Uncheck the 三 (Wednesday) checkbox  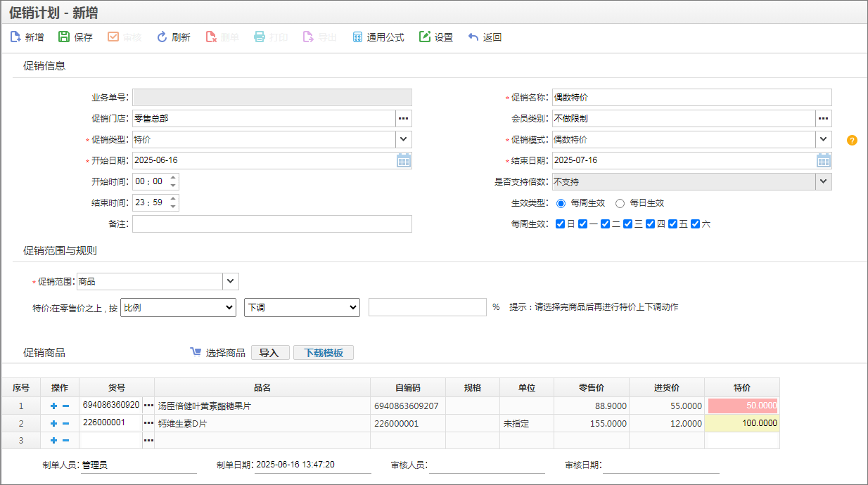pos(627,224)
